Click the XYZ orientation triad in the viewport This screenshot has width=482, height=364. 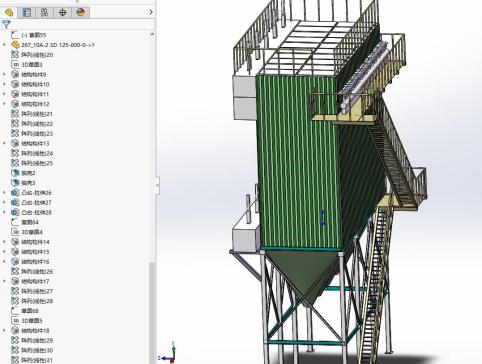[168, 353]
